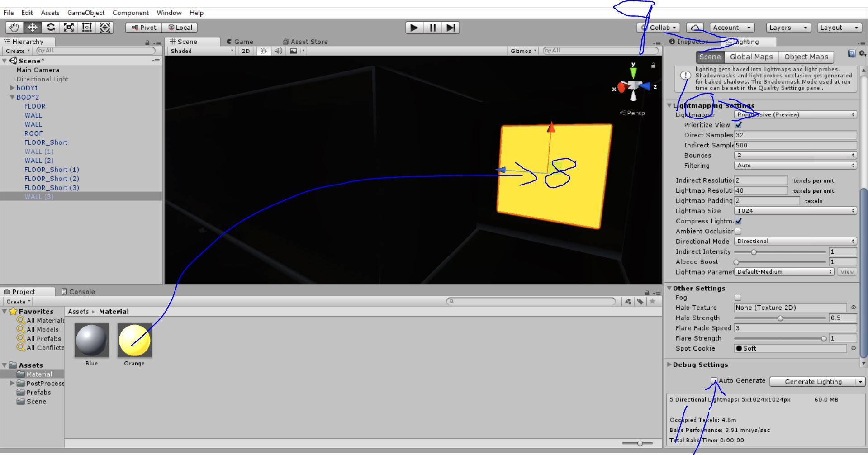The width and height of the screenshot is (868, 455).
Task: Open the Directional Mode dropdown
Action: point(795,242)
